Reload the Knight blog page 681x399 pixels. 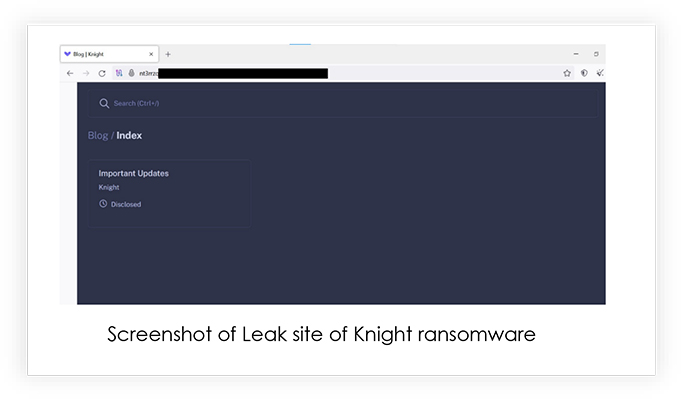102,73
